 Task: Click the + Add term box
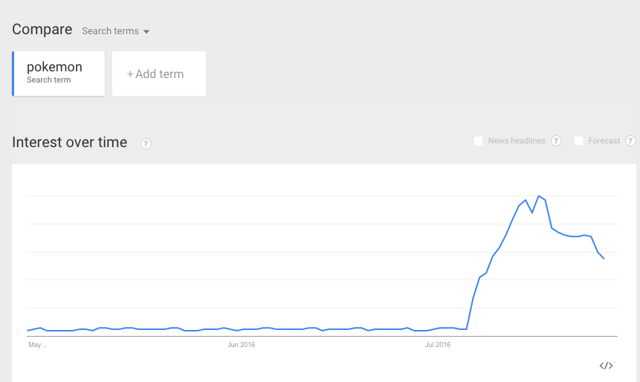[159, 73]
